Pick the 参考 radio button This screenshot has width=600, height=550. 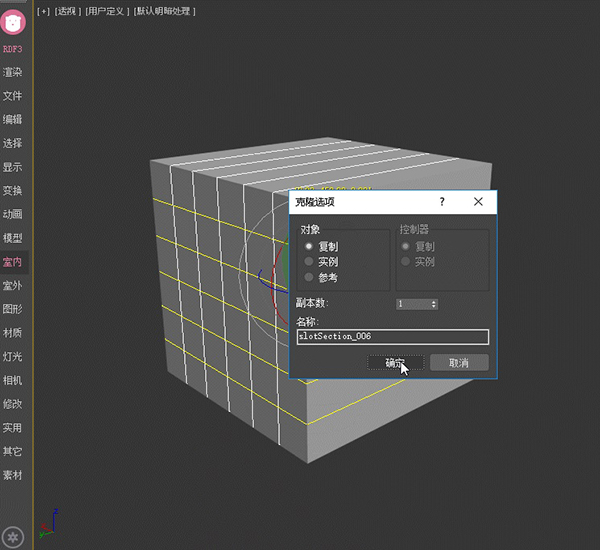click(310, 277)
